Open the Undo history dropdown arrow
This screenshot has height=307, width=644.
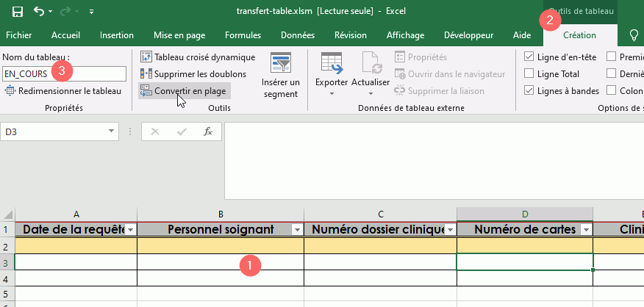(51, 12)
